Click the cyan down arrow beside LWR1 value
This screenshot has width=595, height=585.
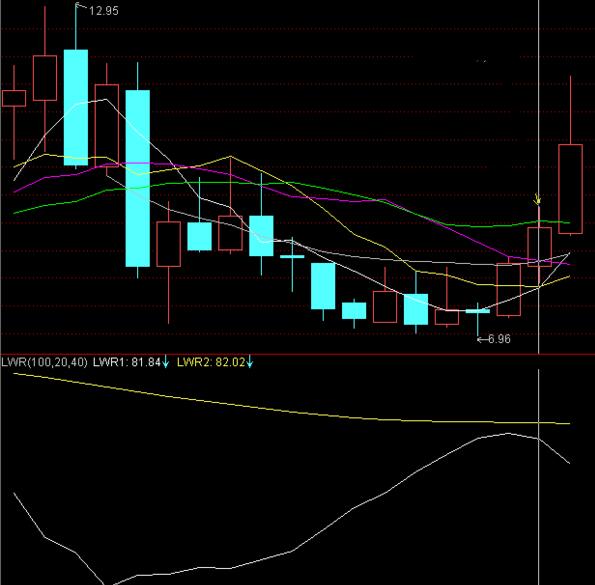point(165,362)
